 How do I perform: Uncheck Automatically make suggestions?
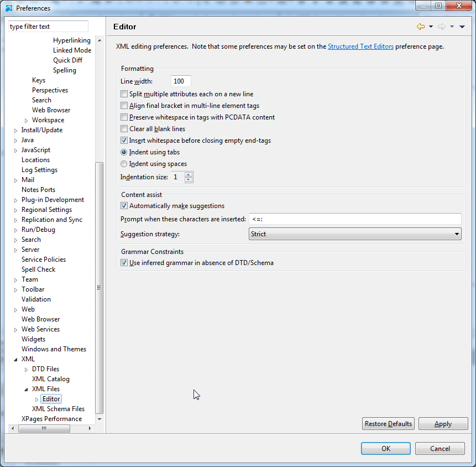(x=124, y=206)
